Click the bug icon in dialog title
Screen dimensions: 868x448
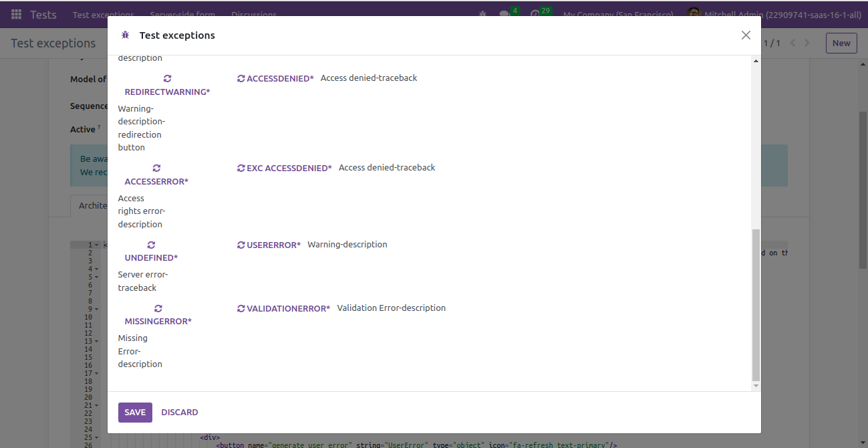click(x=125, y=35)
